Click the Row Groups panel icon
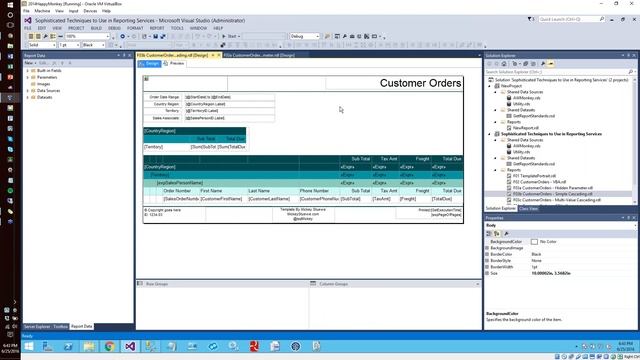 (140, 283)
